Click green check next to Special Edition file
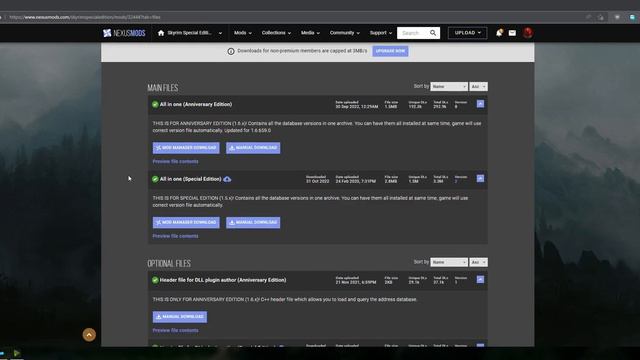640x360 pixels. tap(155, 179)
